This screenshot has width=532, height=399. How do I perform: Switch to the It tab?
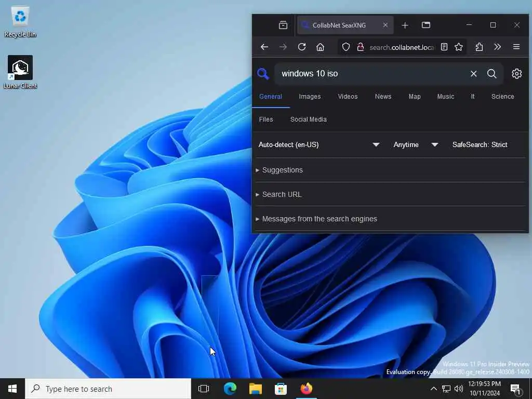(473, 97)
